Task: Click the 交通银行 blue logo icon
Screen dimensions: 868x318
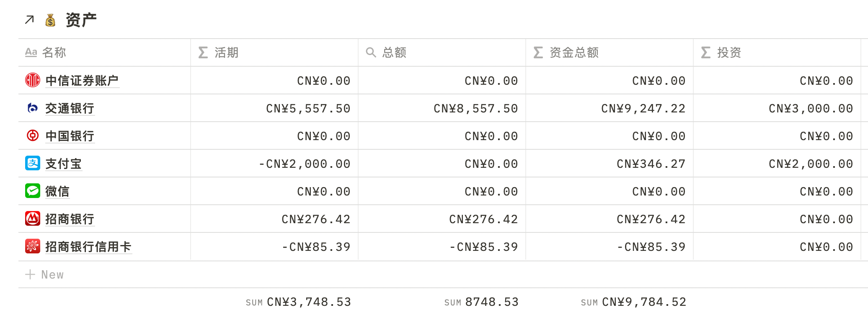Action: 33,108
